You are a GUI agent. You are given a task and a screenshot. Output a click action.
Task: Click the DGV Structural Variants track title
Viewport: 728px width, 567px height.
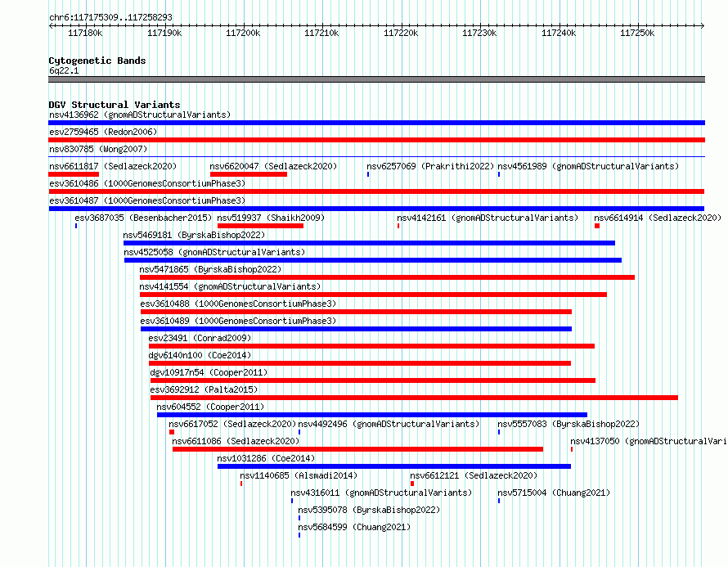115,105
